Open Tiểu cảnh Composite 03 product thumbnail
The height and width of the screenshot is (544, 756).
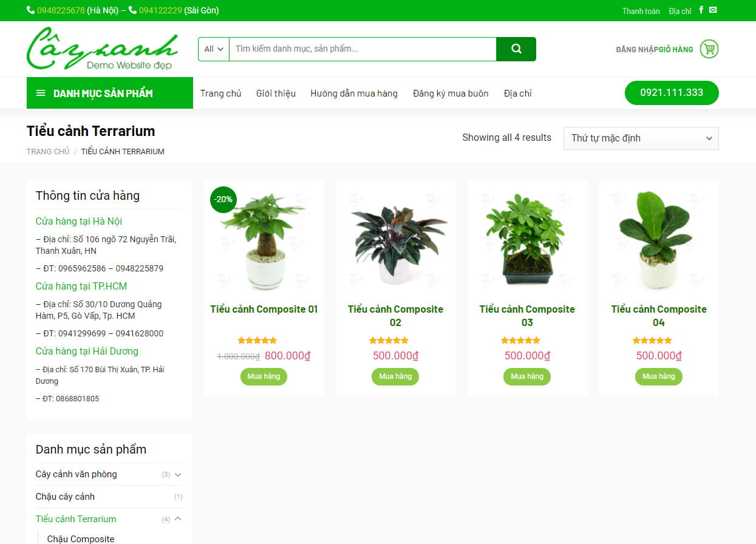tap(526, 240)
